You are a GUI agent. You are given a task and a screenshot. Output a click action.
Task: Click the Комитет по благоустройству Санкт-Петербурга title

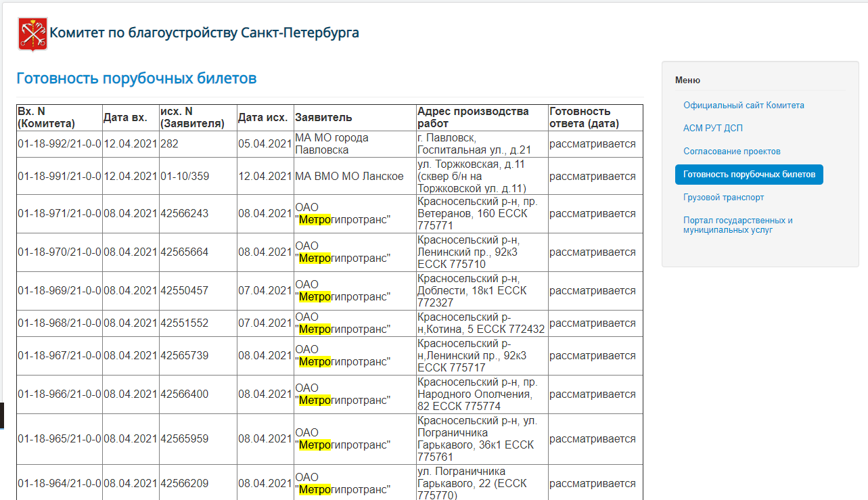tap(204, 32)
